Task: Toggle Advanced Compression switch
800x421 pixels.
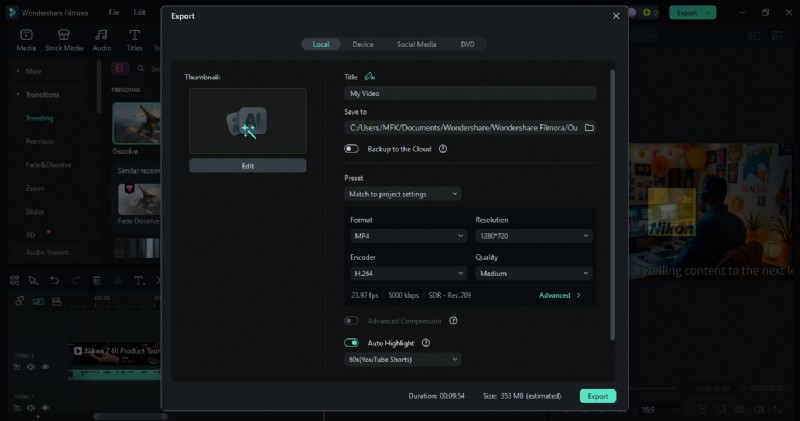Action: pyautogui.click(x=351, y=321)
